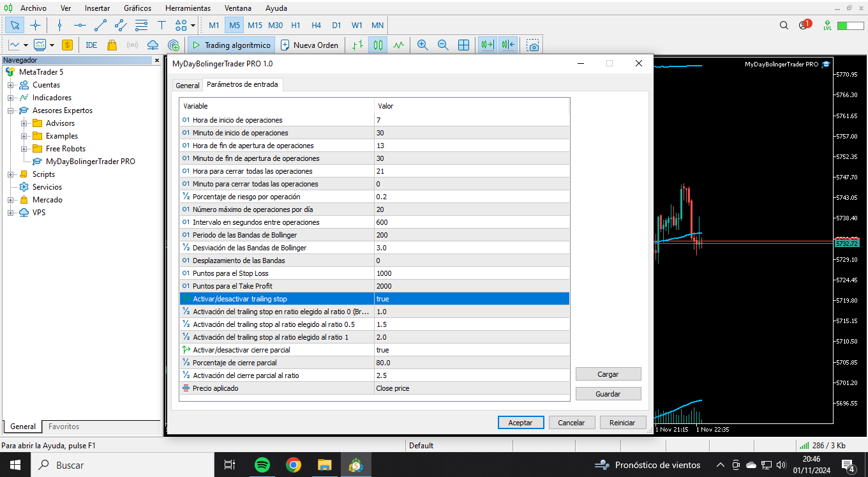This screenshot has width=868, height=477.
Task: Collapse the Asesores Expertos node
Action: [x=10, y=110]
